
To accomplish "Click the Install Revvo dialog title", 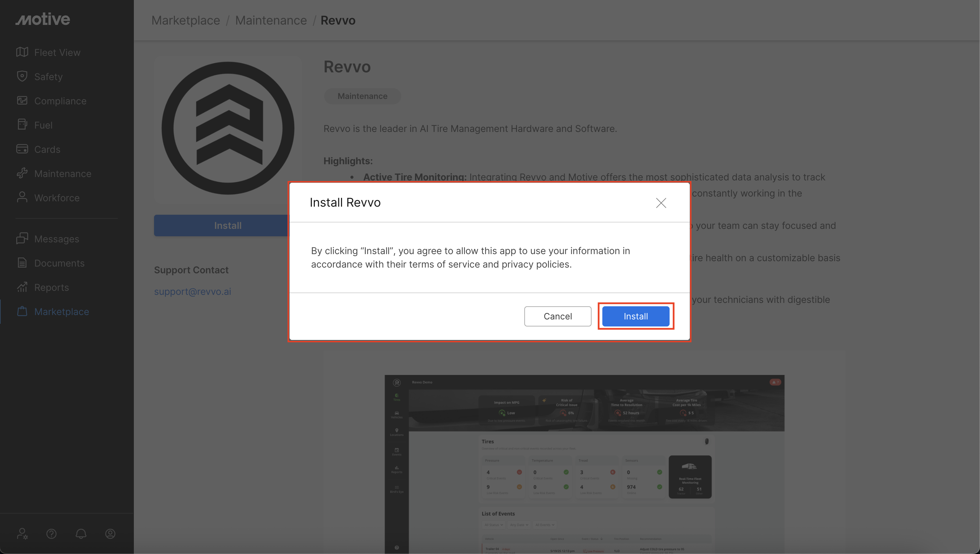I will click(345, 203).
